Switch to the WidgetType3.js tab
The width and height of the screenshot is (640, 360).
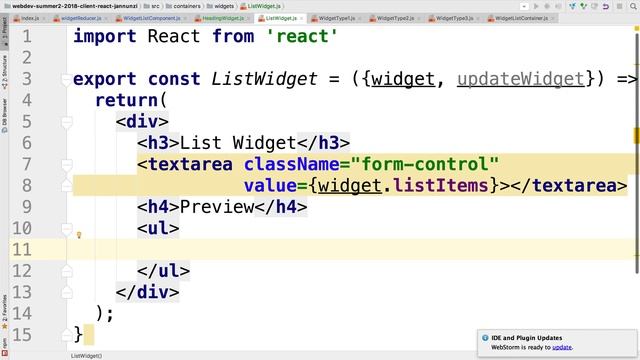coord(453,18)
